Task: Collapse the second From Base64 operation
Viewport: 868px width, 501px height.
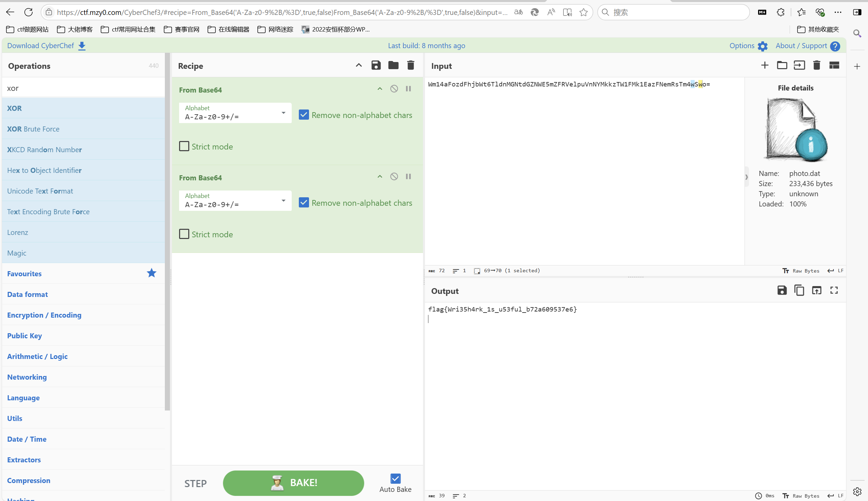Action: (x=380, y=177)
